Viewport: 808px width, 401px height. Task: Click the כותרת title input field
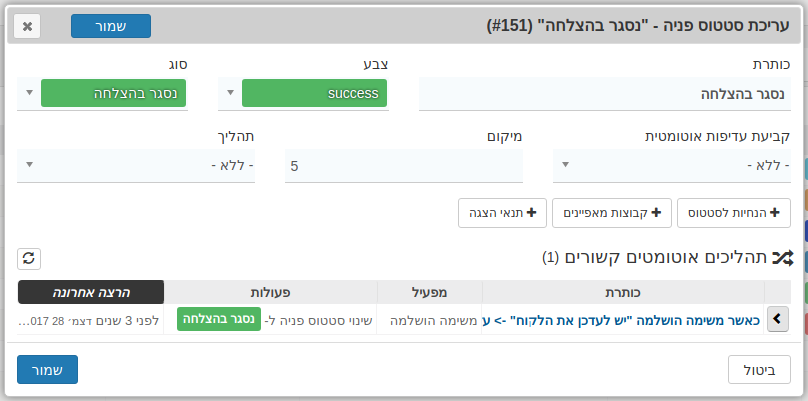click(605, 94)
